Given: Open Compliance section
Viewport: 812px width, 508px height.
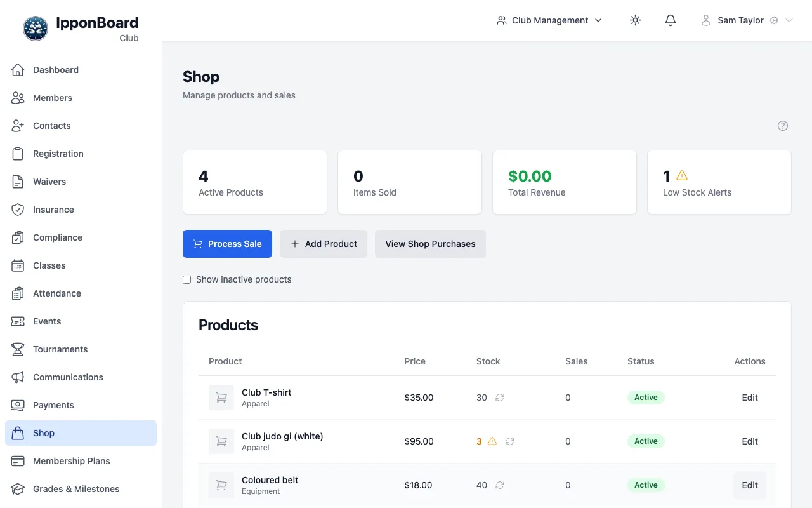Looking at the screenshot, I should click(x=81, y=237).
